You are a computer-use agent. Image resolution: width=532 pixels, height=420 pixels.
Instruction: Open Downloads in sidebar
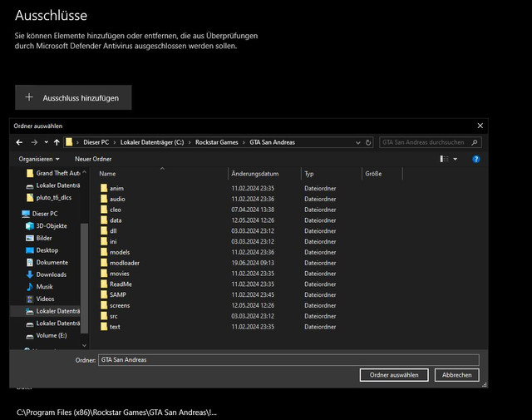[x=47, y=274]
